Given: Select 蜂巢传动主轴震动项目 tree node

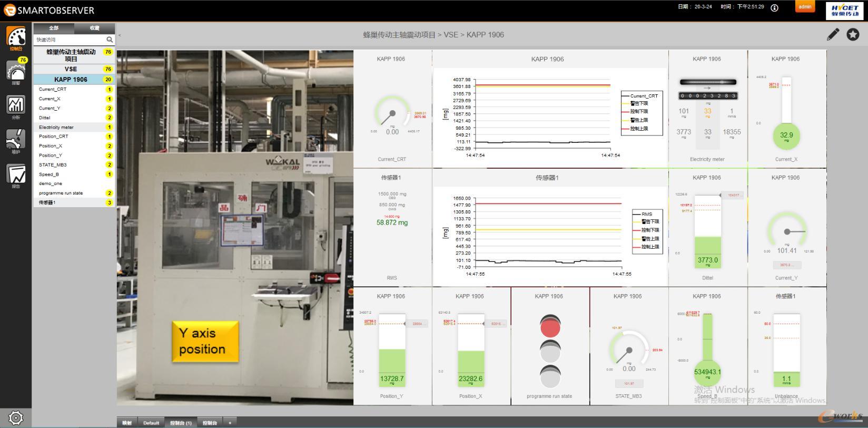Looking at the screenshot, I should [74, 55].
